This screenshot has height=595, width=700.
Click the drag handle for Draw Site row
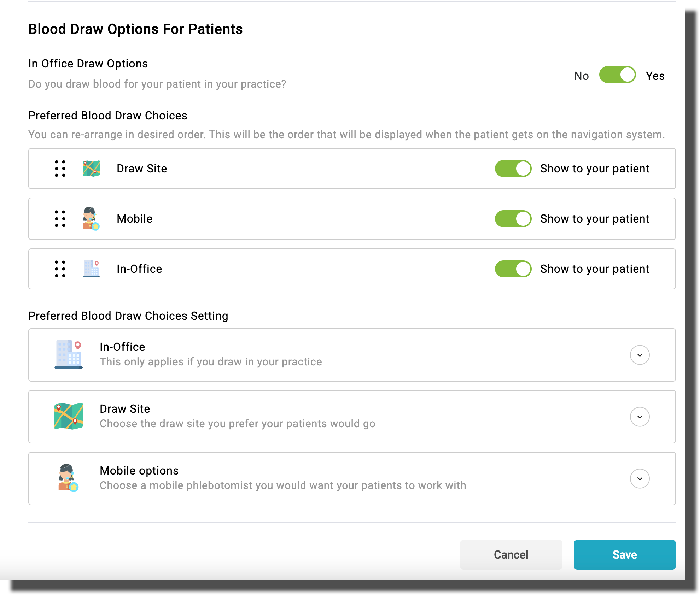click(60, 169)
